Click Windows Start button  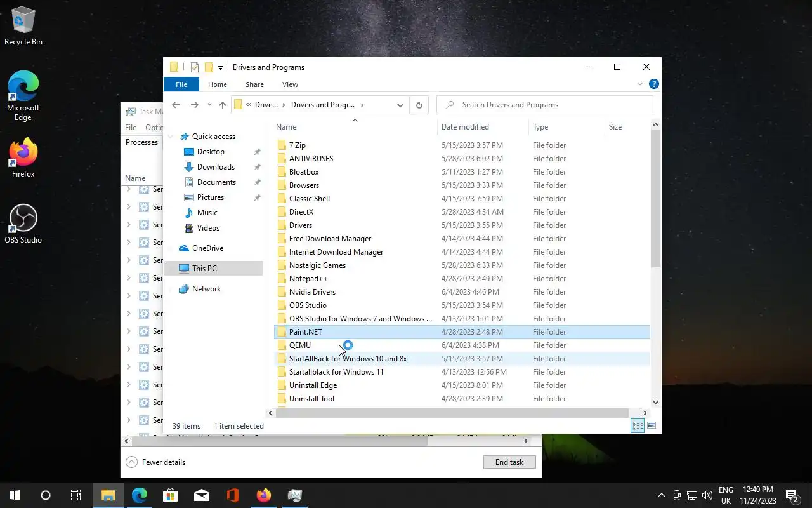(x=15, y=495)
